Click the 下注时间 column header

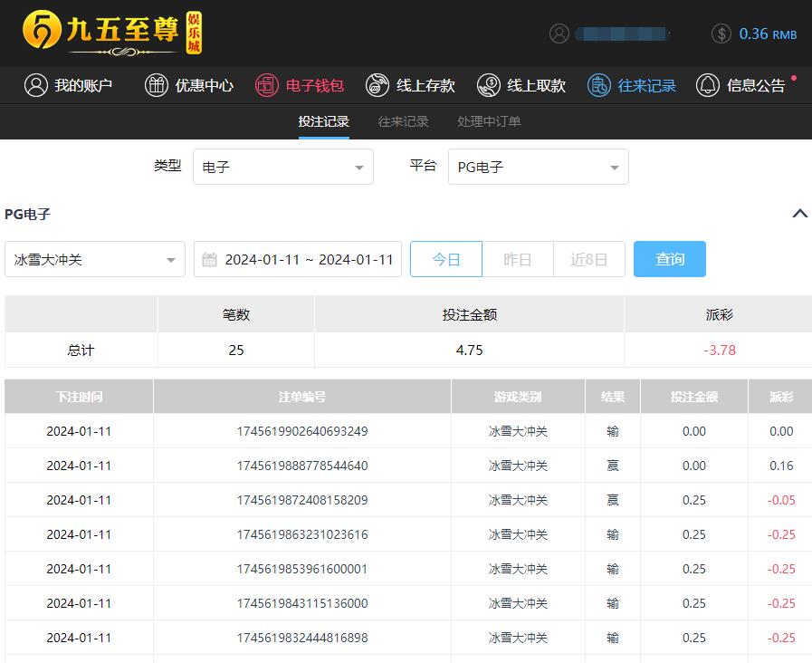pyautogui.click(x=80, y=397)
